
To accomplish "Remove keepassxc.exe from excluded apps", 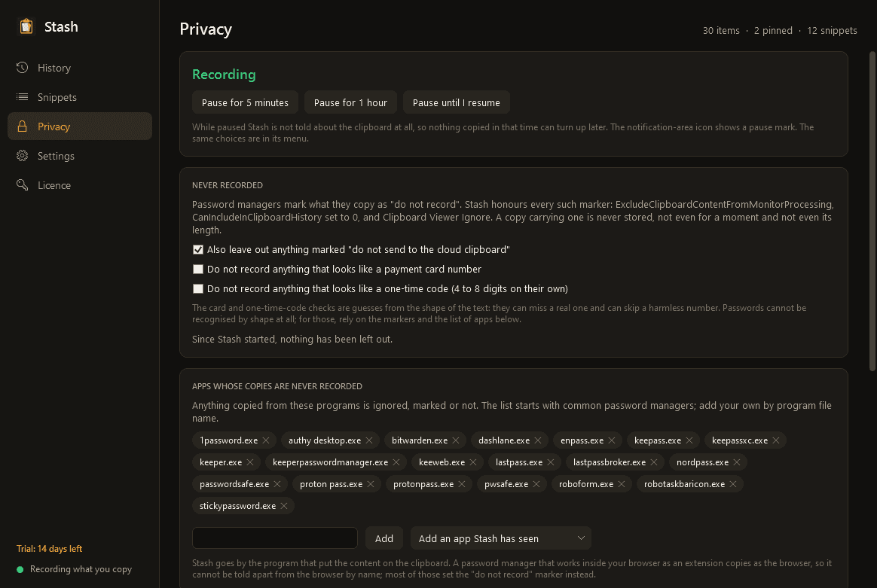I will (776, 440).
